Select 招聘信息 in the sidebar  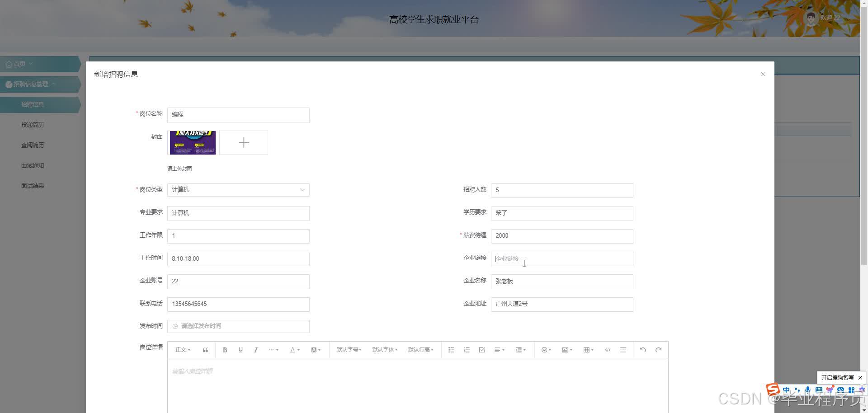click(x=40, y=105)
